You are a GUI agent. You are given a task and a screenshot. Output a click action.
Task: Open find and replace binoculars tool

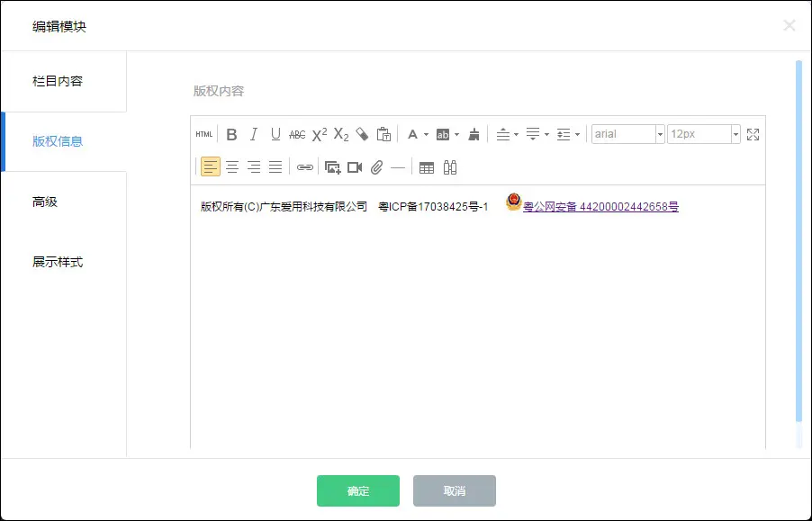click(450, 166)
